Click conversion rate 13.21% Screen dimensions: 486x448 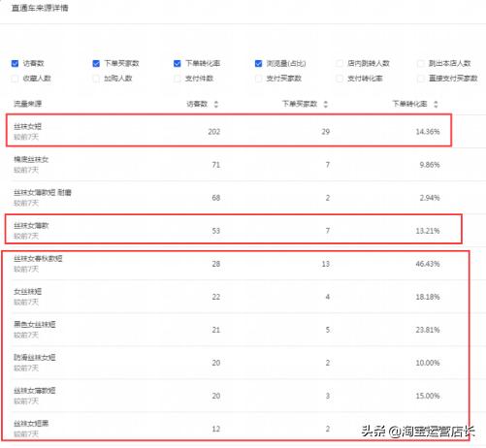[x=428, y=231]
